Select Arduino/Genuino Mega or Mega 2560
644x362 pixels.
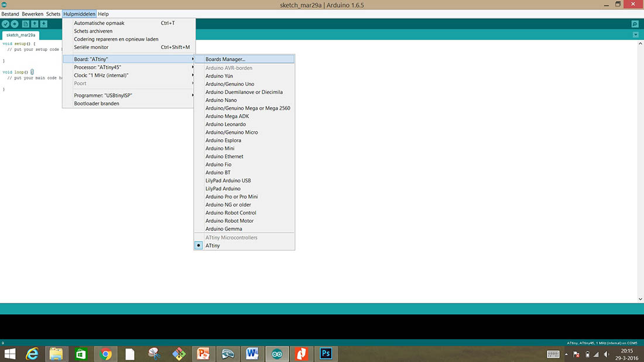(x=244, y=108)
